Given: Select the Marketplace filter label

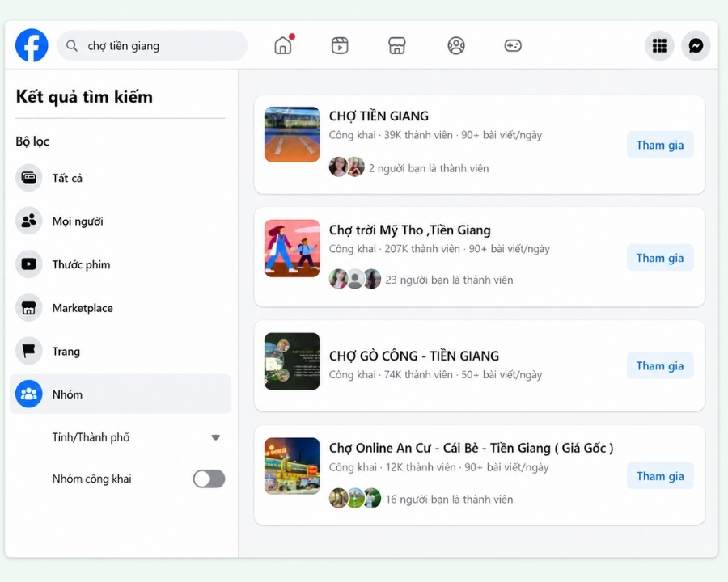Looking at the screenshot, I should pos(83,308).
